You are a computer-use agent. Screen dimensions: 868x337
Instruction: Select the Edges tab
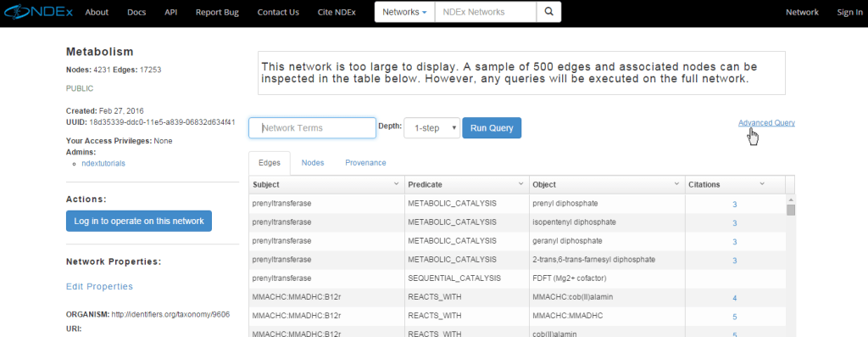270,163
